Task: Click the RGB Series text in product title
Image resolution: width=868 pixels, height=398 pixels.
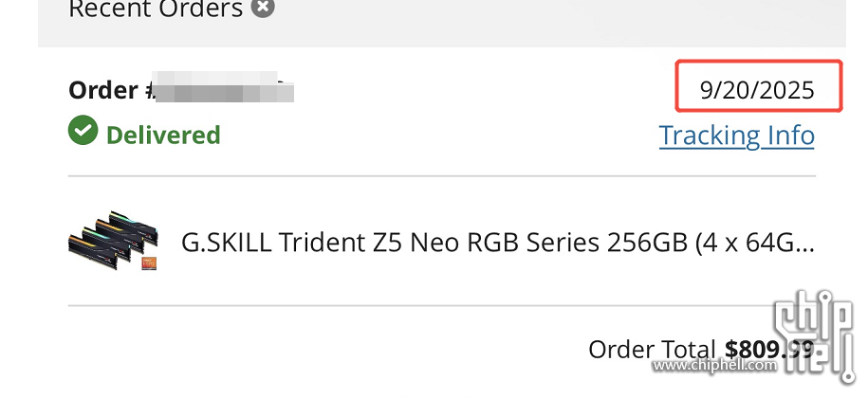Action: (x=486, y=243)
